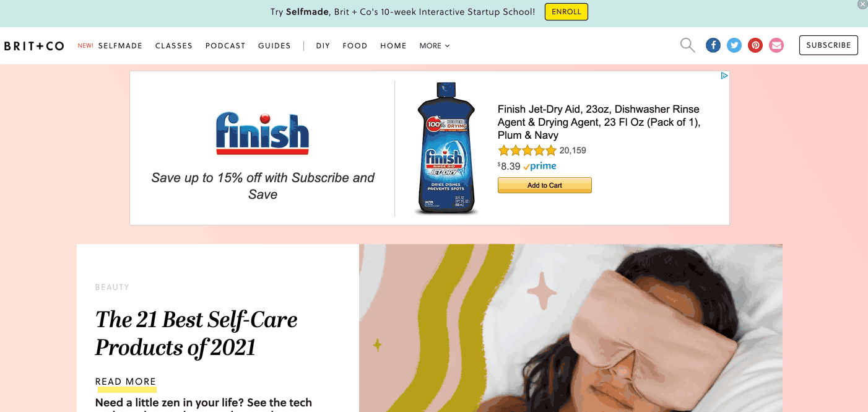Open the Selfmade menu item

tap(120, 46)
